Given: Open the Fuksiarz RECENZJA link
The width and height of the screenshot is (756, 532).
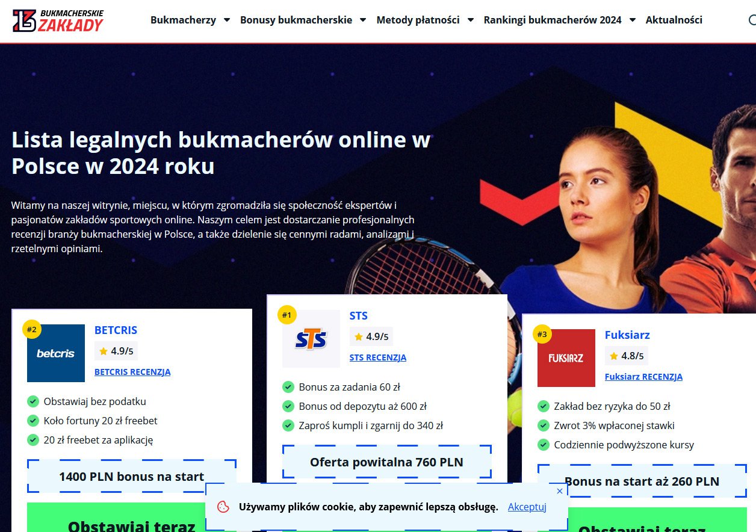Looking at the screenshot, I should tap(643, 377).
